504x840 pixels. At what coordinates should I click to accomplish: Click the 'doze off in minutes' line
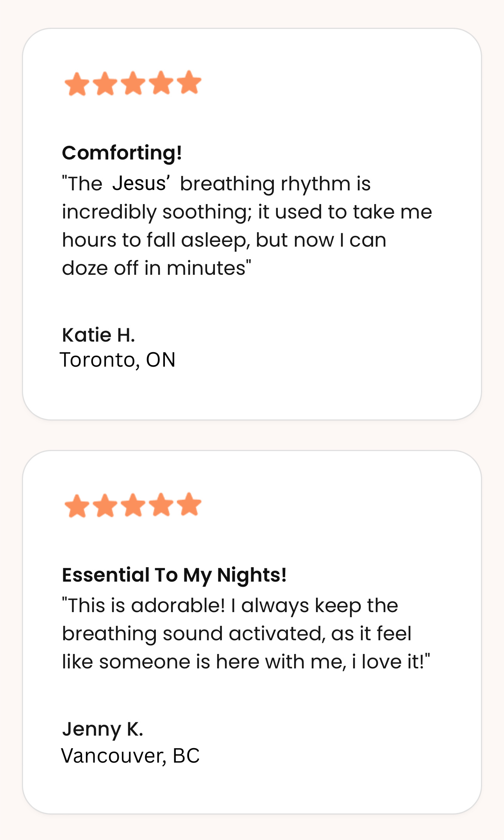[156, 268]
